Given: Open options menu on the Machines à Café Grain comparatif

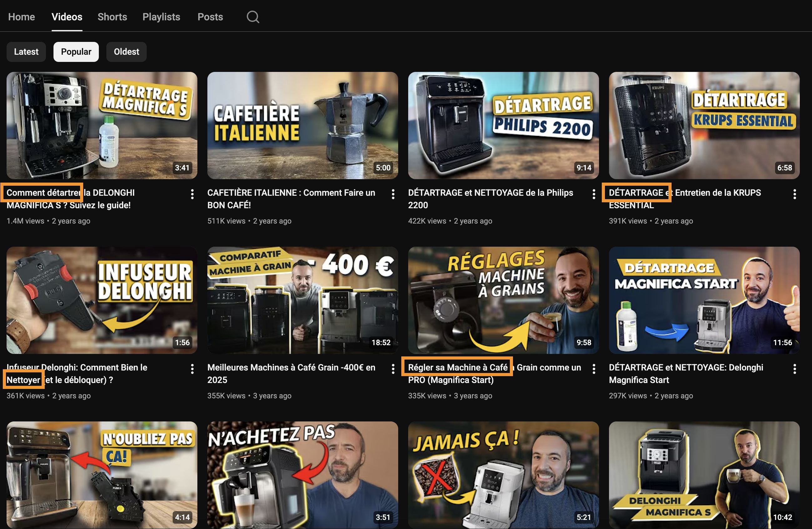Looking at the screenshot, I should (x=393, y=368).
